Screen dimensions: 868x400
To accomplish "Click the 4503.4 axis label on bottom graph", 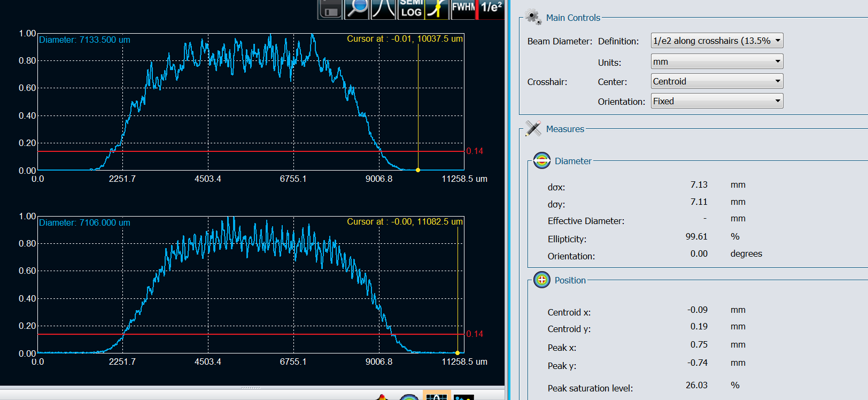I will (208, 361).
